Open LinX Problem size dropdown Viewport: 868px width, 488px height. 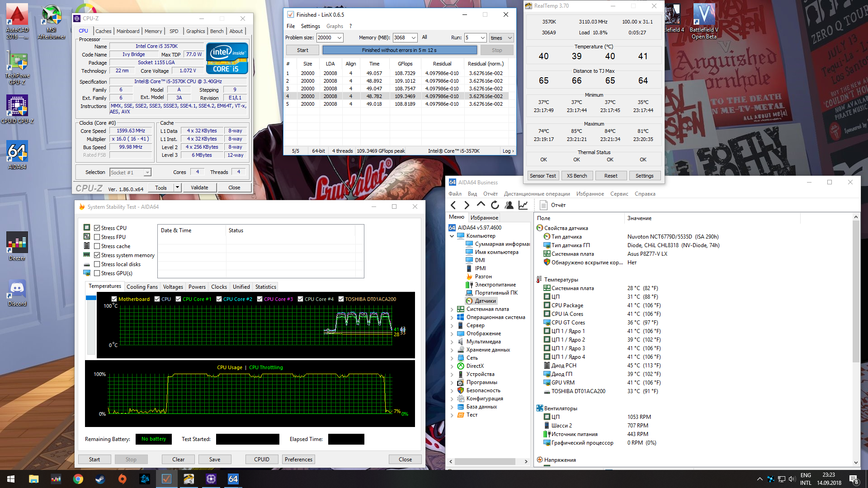pos(340,38)
